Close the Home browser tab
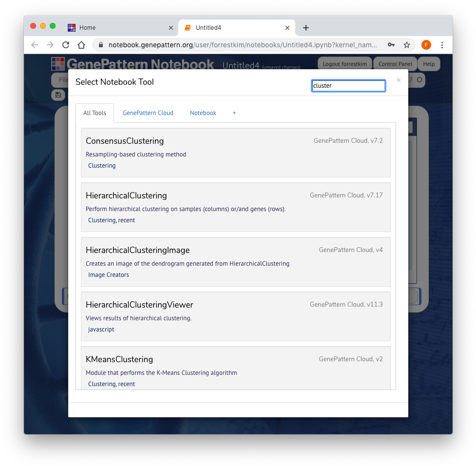 (171, 28)
